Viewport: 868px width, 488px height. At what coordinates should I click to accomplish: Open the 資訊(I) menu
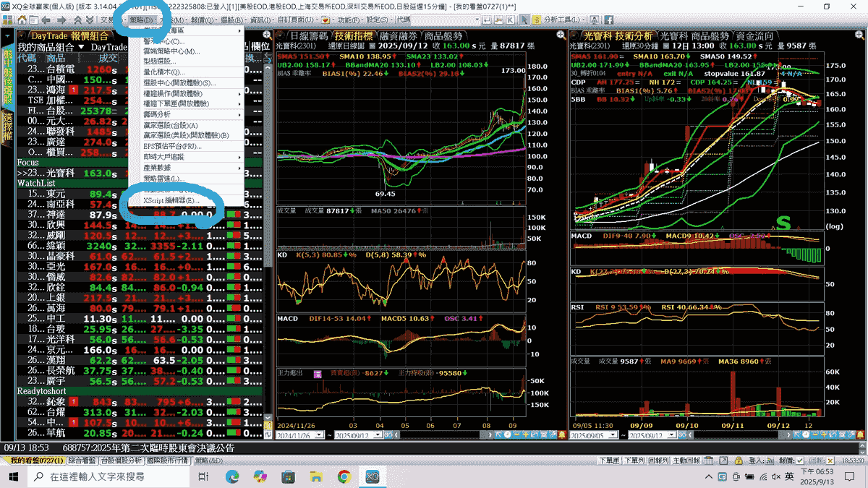coord(260,20)
